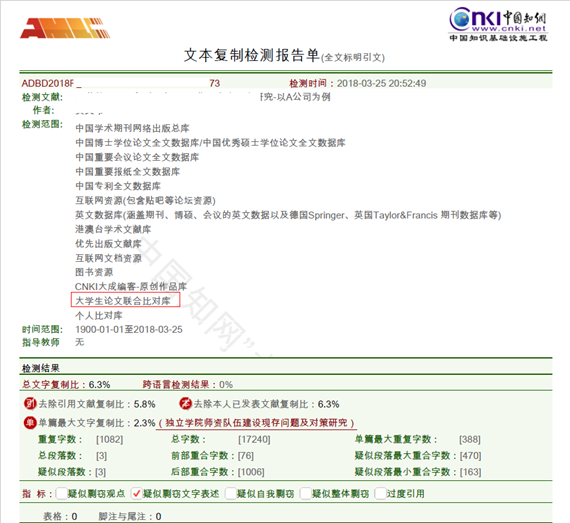
Task: Click the 个人比对库 entry
Action: [99, 315]
